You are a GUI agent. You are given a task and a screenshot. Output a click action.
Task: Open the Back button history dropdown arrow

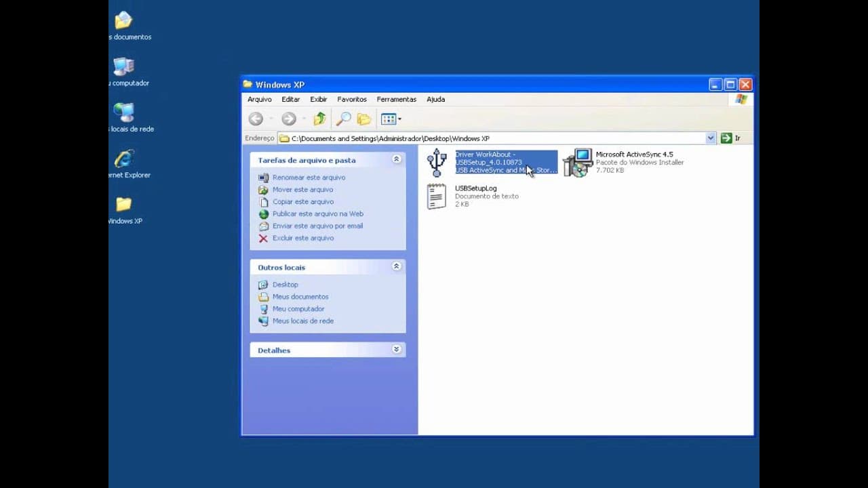pyautogui.click(x=271, y=119)
